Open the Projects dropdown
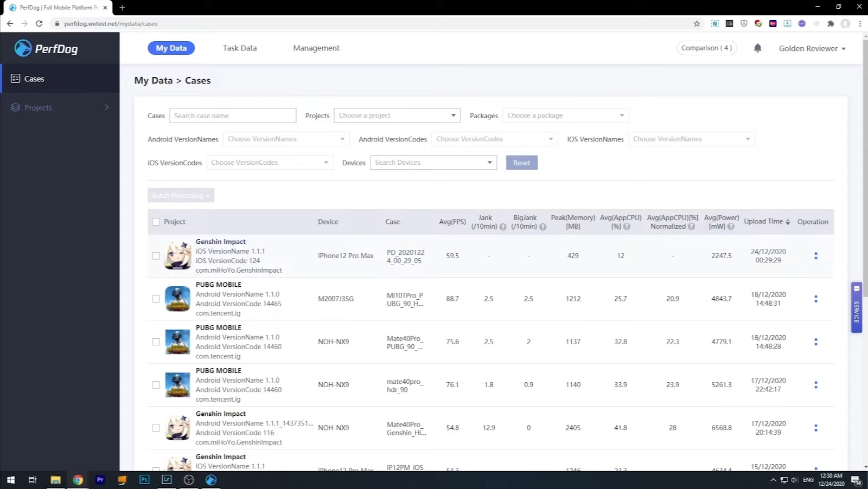Screen dimensions: 868x489 (397, 115)
